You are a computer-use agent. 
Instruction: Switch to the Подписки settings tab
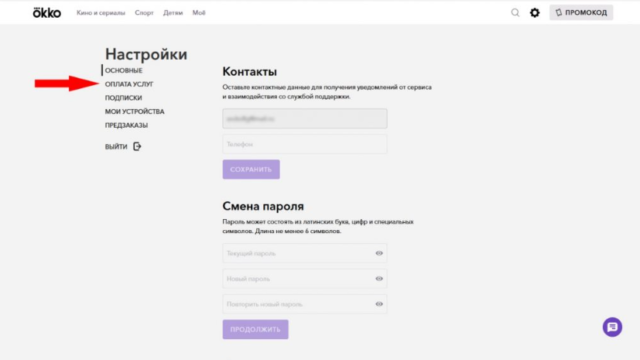(123, 98)
